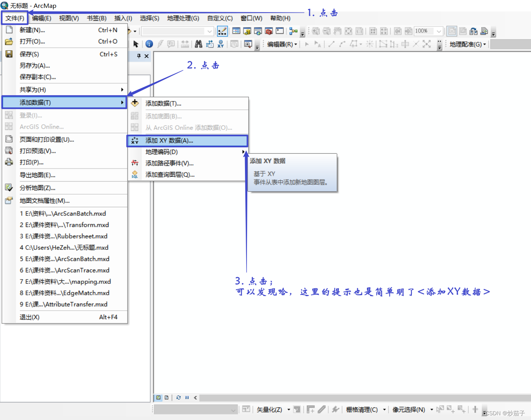Select the Select Elements arrow tool

click(136, 44)
